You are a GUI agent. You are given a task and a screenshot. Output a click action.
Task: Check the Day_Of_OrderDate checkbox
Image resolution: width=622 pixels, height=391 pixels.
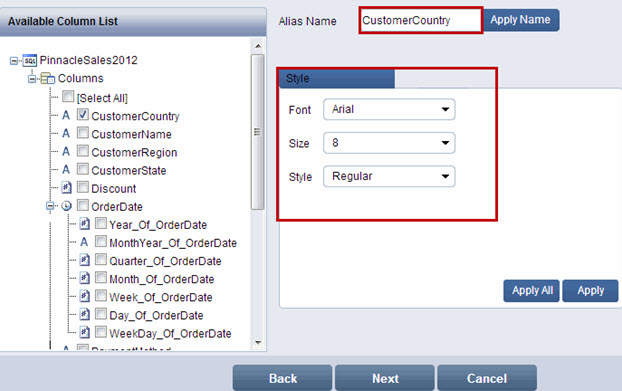tap(101, 314)
